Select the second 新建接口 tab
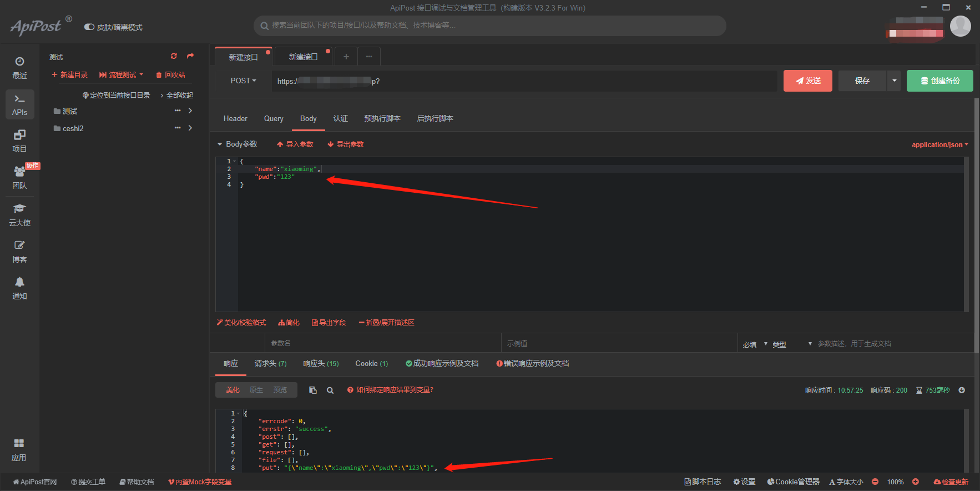The width and height of the screenshot is (980, 491). pyautogui.click(x=304, y=57)
